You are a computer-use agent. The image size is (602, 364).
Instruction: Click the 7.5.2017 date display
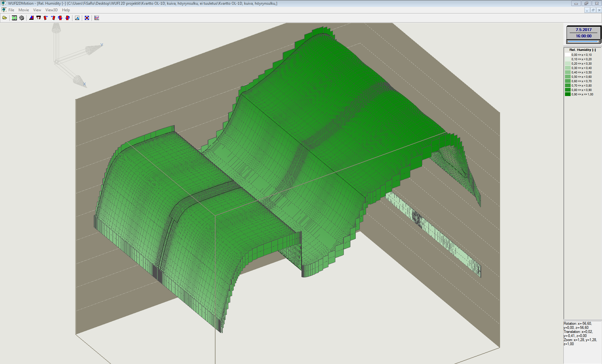coord(583,30)
